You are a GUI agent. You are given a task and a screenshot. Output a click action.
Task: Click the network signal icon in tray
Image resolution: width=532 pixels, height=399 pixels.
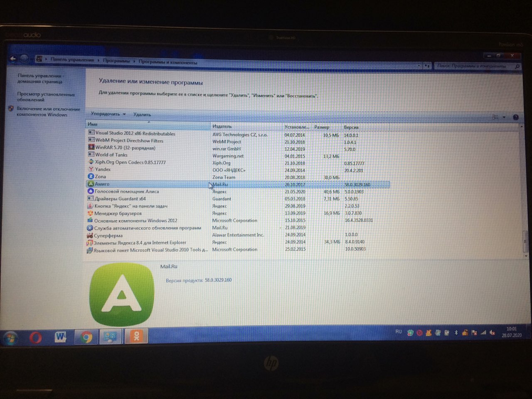pyautogui.click(x=483, y=332)
